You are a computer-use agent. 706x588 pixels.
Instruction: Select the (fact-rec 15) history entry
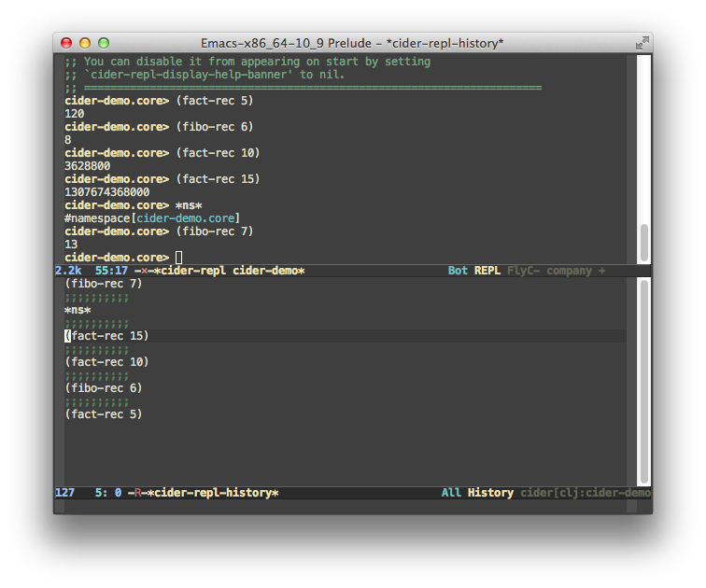tap(106, 336)
